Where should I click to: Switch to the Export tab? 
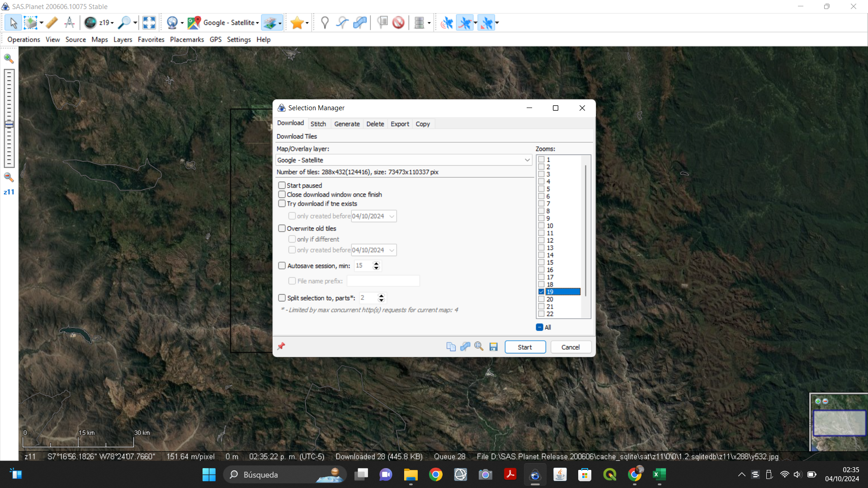click(400, 124)
